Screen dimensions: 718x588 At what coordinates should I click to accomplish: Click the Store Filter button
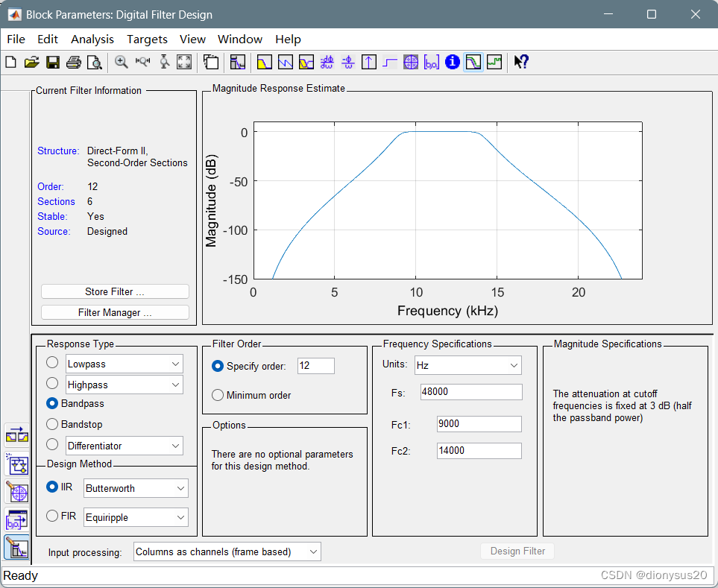click(115, 291)
